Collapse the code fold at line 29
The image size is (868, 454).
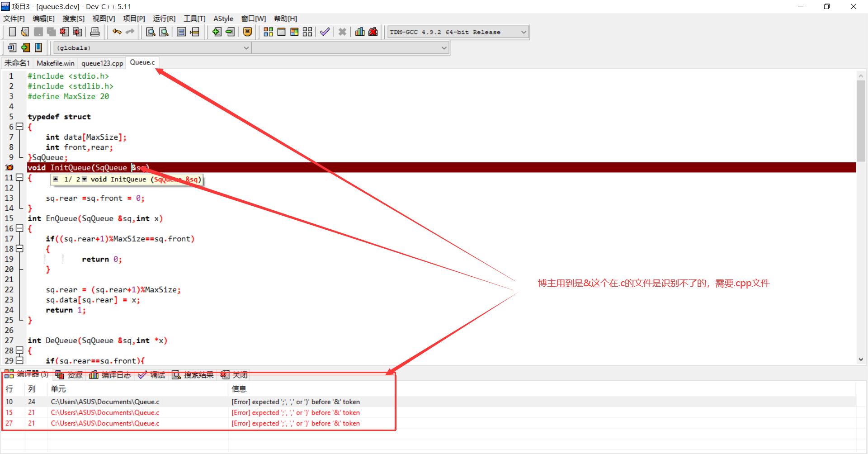19,360
